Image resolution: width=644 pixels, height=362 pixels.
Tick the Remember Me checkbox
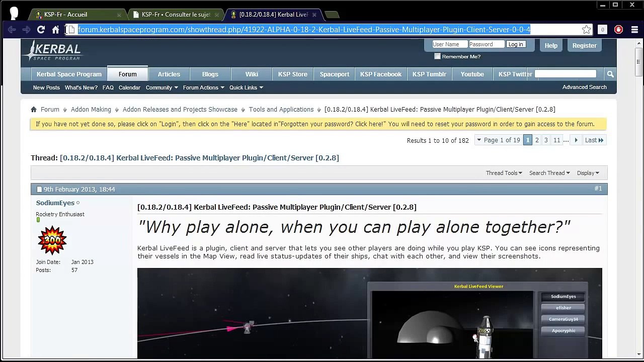coord(437,56)
